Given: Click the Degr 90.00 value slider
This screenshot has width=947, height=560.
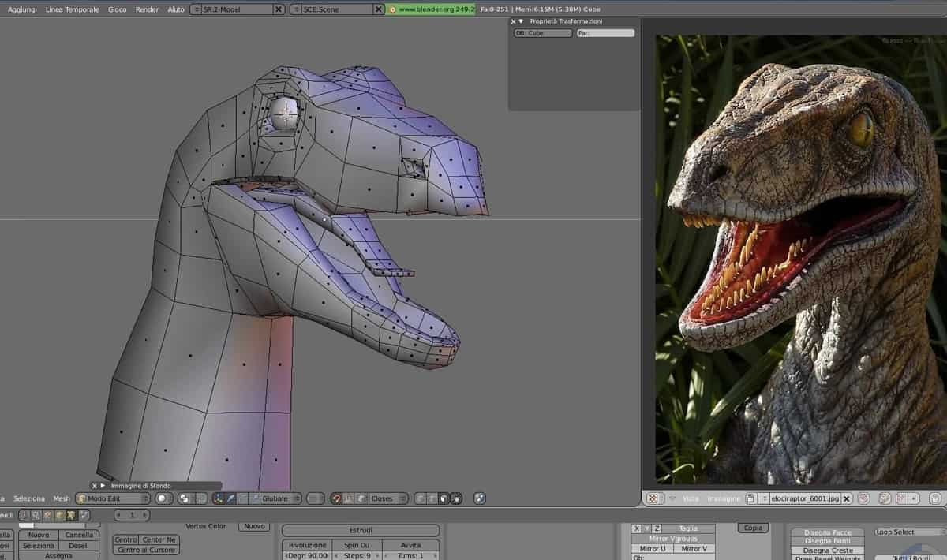Looking at the screenshot, I should pyautogui.click(x=307, y=555).
